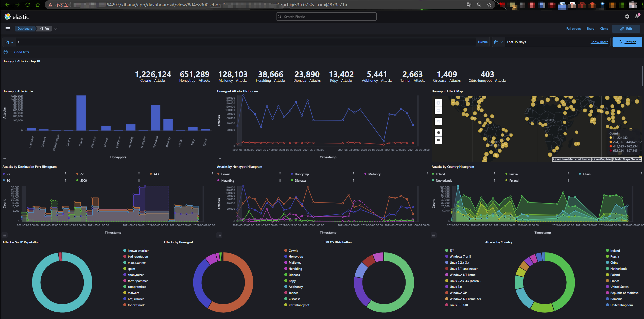Click the known attacker color swatch
Screen dimensions: 644x319
pyautogui.click(x=125, y=251)
